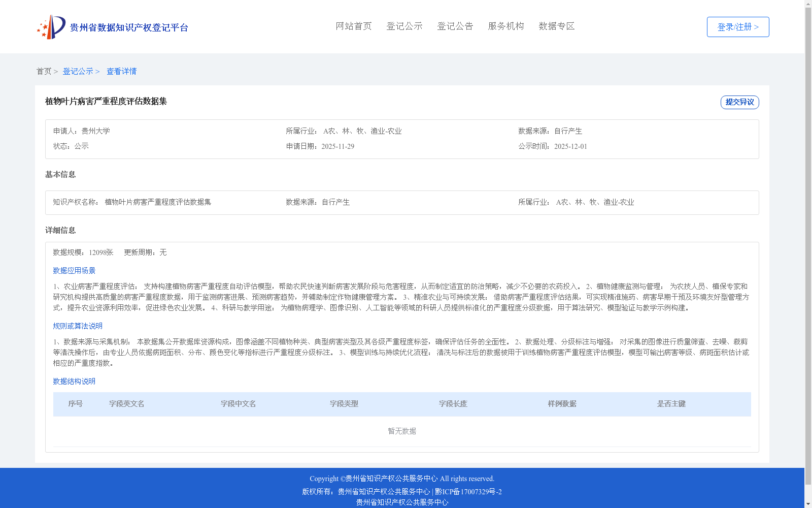
Task: Click the Copyright footer line
Action: [x=402, y=479]
